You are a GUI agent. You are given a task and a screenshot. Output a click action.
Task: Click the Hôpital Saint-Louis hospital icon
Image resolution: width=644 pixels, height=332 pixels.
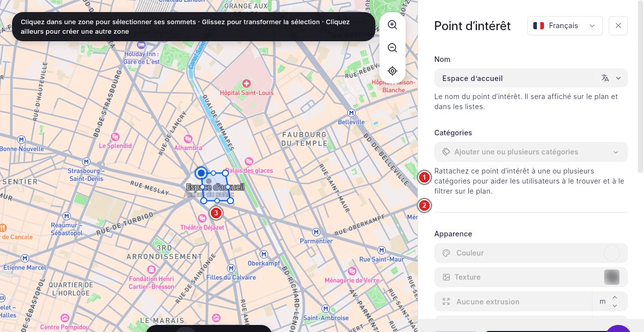(247, 83)
